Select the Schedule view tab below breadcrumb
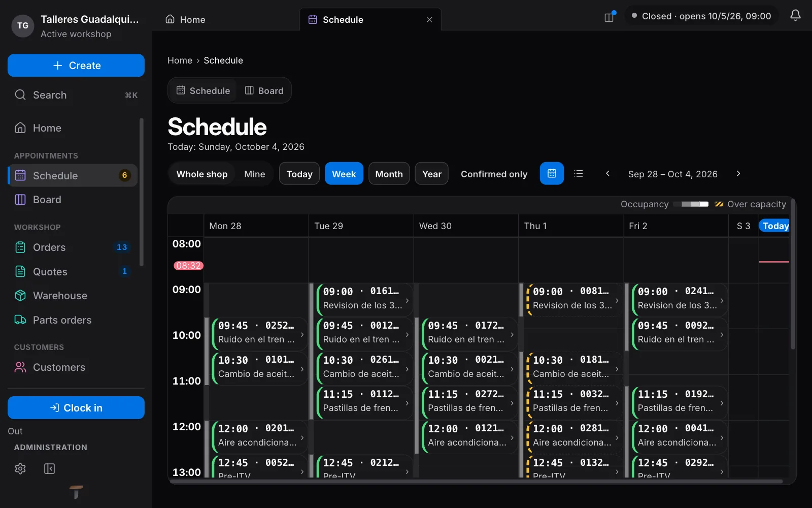This screenshot has width=812, height=508. click(x=203, y=90)
